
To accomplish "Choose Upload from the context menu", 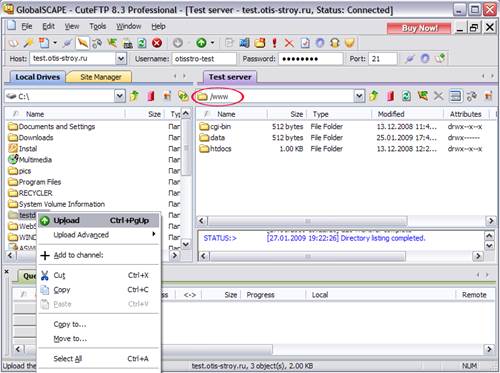I will pyautogui.click(x=99, y=220).
